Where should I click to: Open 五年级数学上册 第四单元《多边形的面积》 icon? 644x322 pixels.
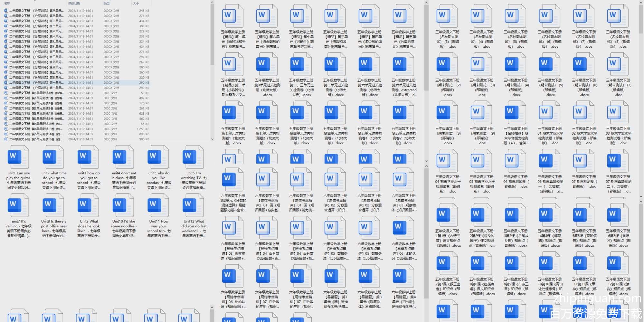pos(370,16)
